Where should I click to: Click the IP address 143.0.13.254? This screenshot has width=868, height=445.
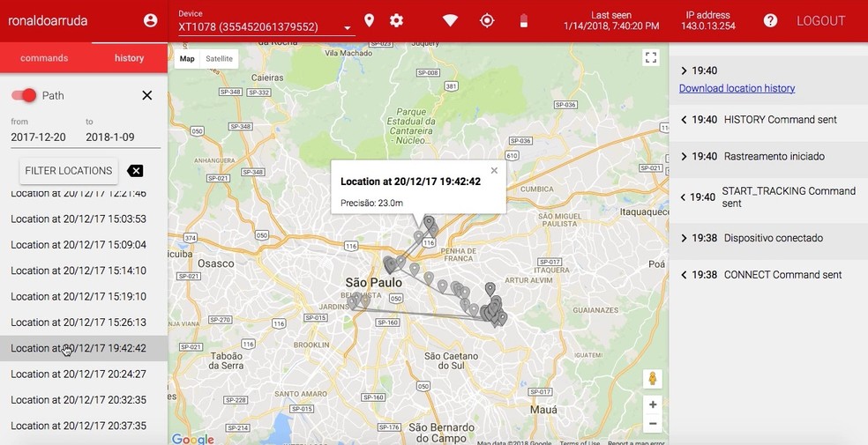pos(708,26)
